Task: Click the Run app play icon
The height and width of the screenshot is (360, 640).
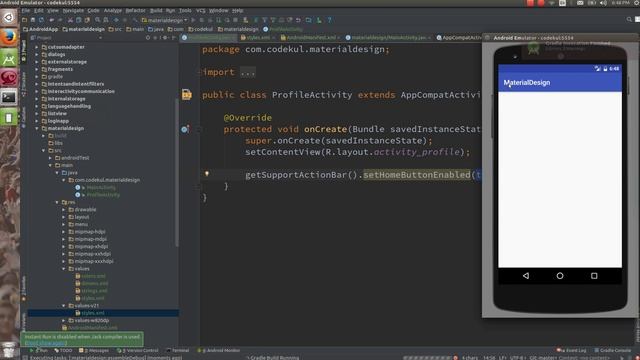Action: click(x=193, y=20)
